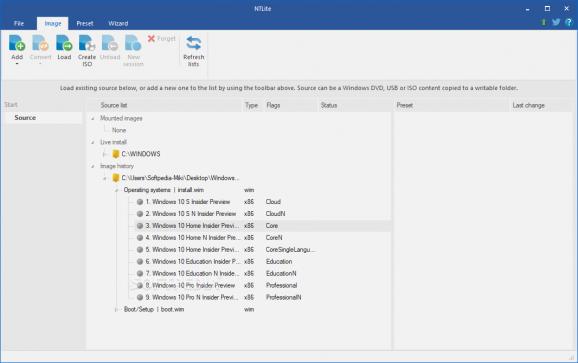The width and height of the screenshot is (578, 363).
Task: Click the EducationN flag cell
Action: [x=281, y=273]
